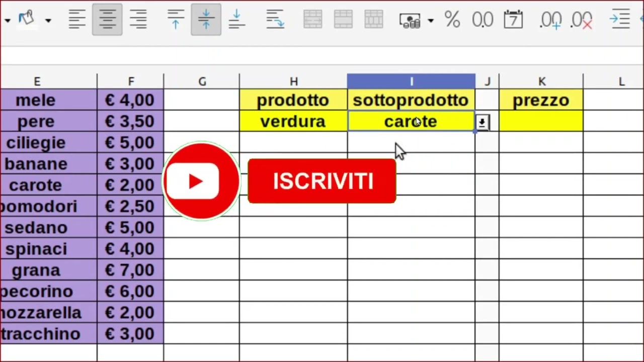Toggle center horizontally alignment

coord(107,20)
